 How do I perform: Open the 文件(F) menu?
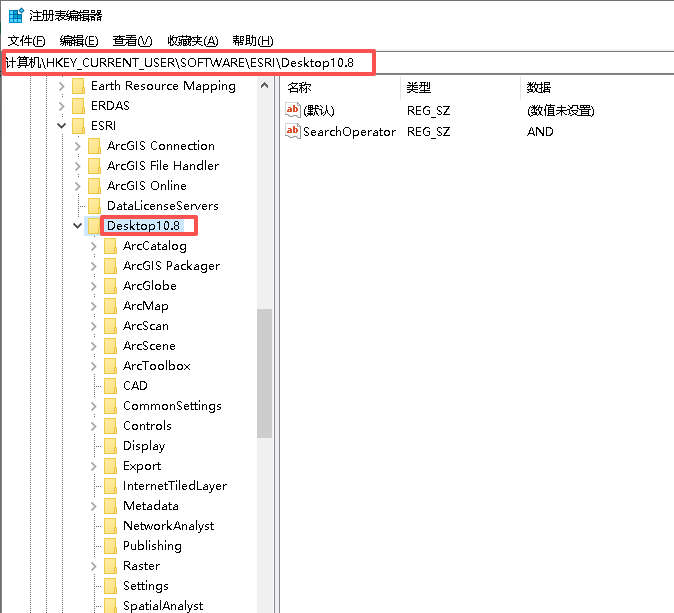click(x=26, y=40)
